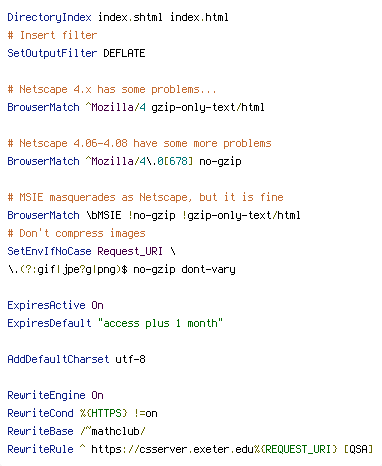Click the RewriteRule directive
Image resolution: width=382 pixels, height=466 pixels.
[x=40, y=449]
